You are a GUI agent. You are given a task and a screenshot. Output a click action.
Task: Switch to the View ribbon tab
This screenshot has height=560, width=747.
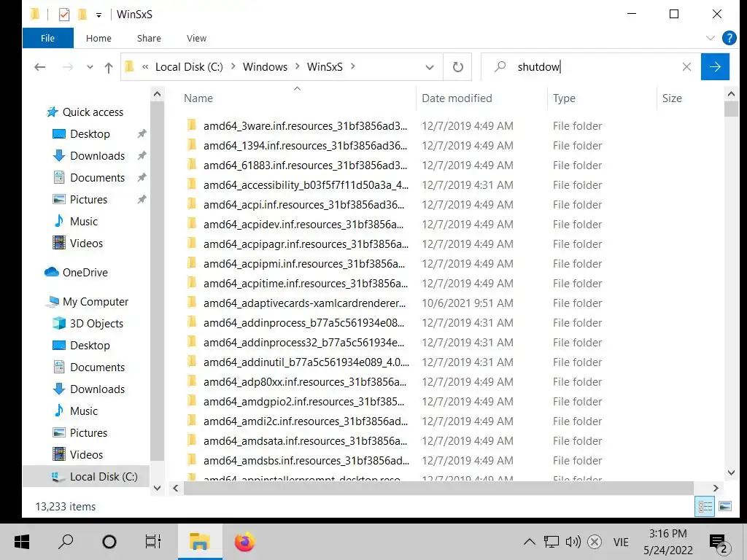click(196, 38)
